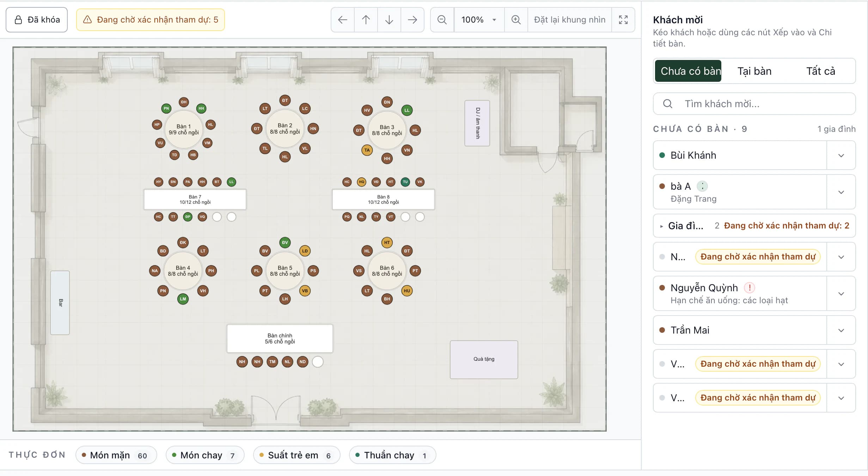Click the pan up arrow icon

366,20
